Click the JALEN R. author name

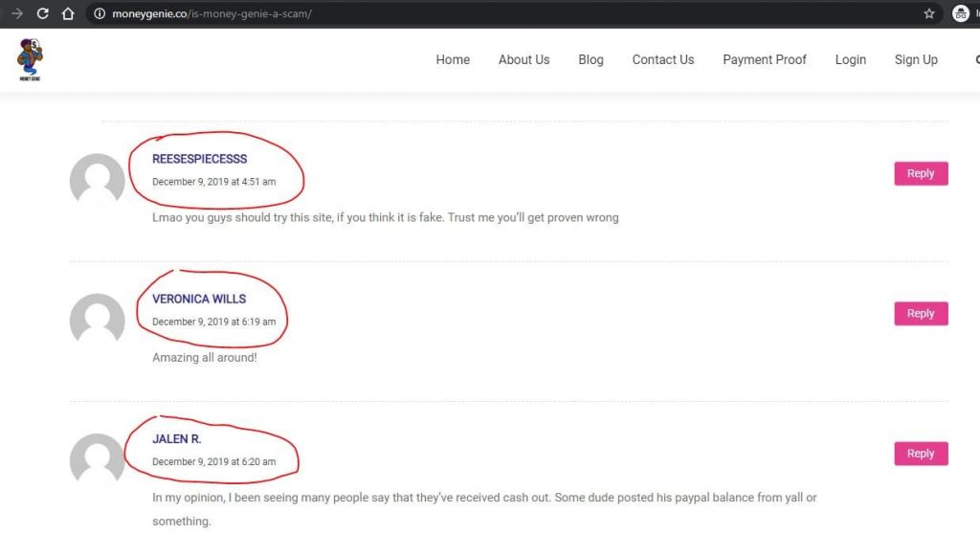(x=176, y=439)
